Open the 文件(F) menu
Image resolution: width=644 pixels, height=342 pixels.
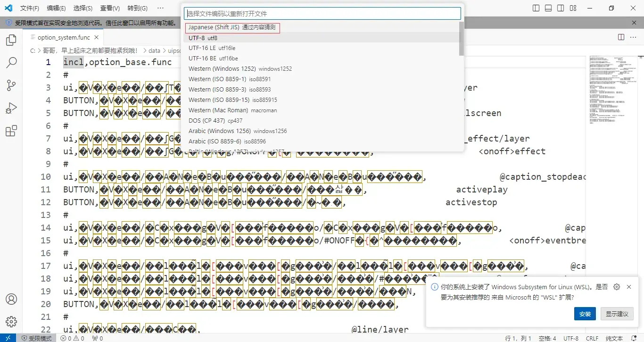point(30,8)
